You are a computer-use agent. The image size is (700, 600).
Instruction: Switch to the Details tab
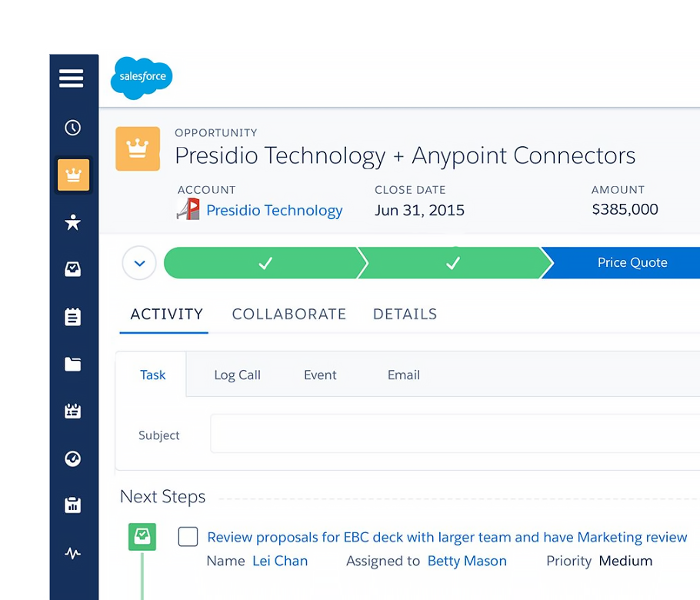[405, 314]
